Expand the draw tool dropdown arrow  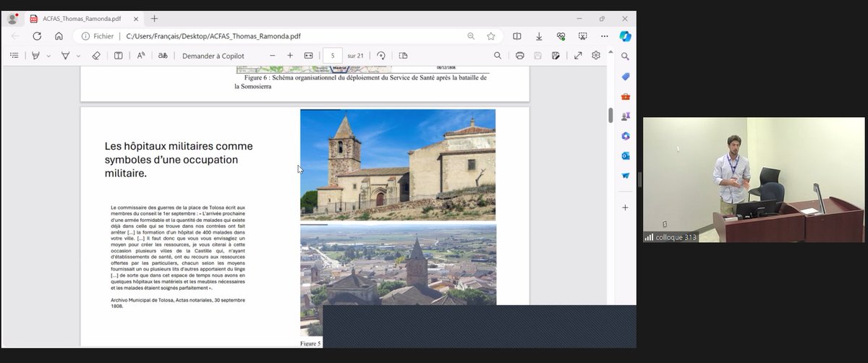click(78, 56)
